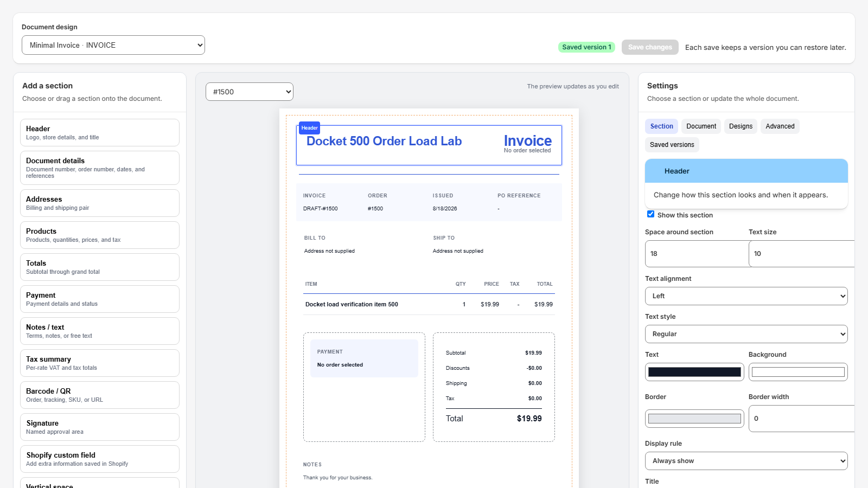Open the Text style dropdown set to Regular
Screen dimensions: 868x488
pyautogui.click(x=746, y=334)
